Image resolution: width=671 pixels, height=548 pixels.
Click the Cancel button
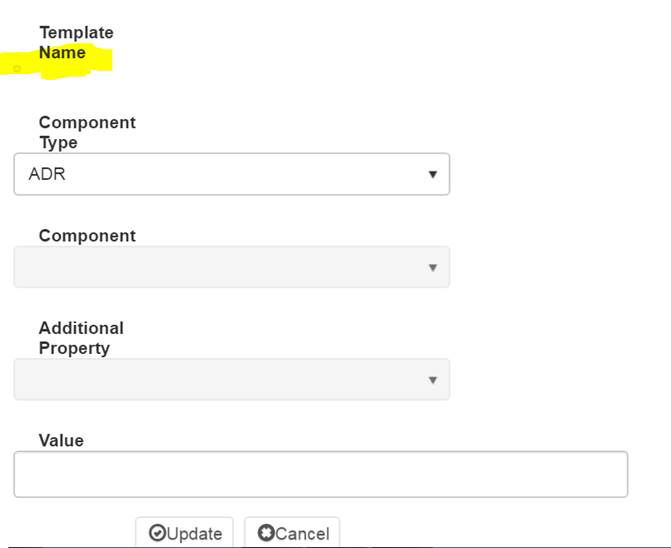(x=292, y=532)
